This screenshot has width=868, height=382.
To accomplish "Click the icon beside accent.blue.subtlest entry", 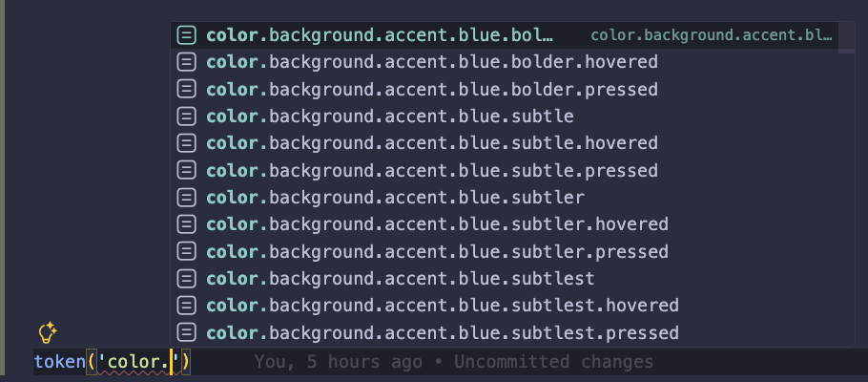I will [x=188, y=279].
